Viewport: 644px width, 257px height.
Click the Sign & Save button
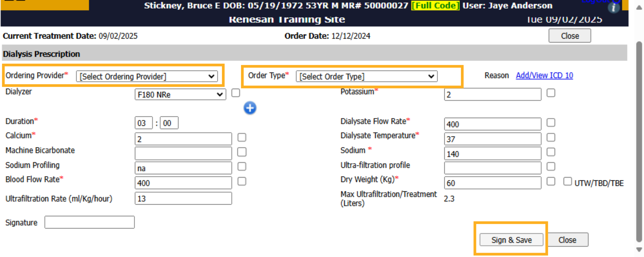click(x=511, y=240)
